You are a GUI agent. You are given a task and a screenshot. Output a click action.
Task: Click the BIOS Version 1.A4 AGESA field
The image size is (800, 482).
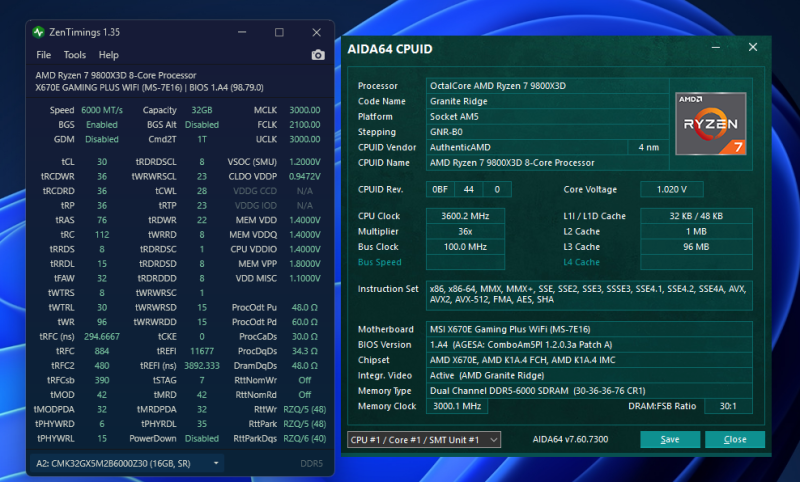click(x=589, y=345)
